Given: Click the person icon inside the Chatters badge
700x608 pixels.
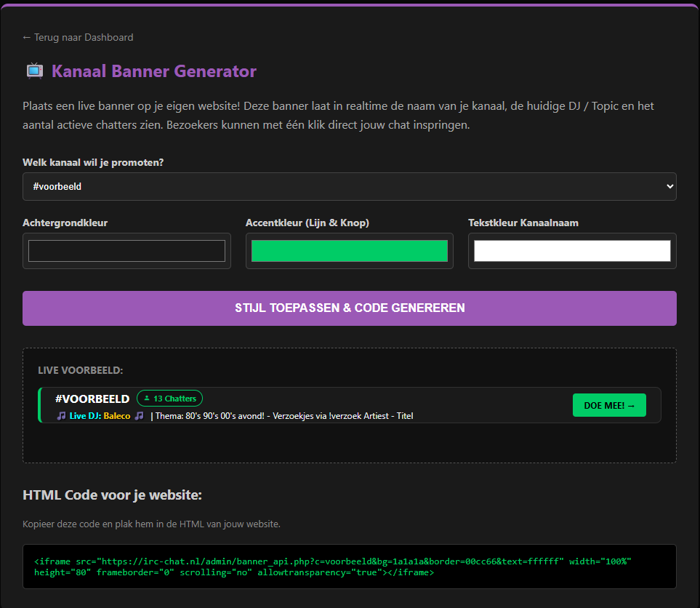Looking at the screenshot, I should [x=148, y=398].
